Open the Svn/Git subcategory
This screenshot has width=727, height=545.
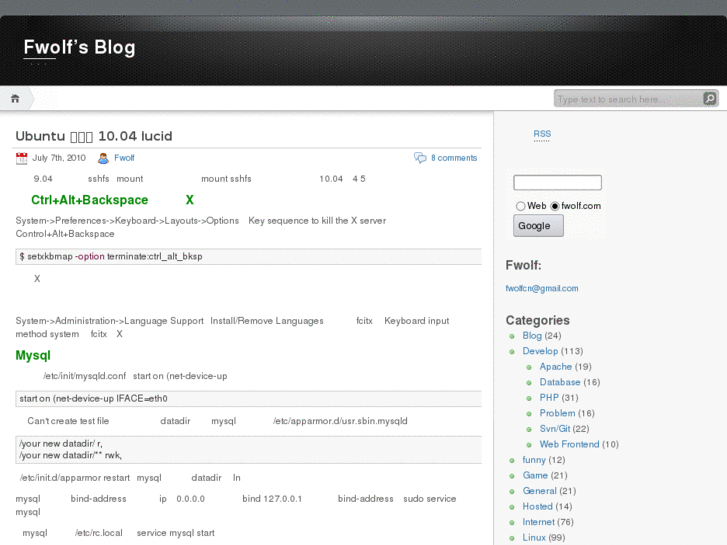555,429
